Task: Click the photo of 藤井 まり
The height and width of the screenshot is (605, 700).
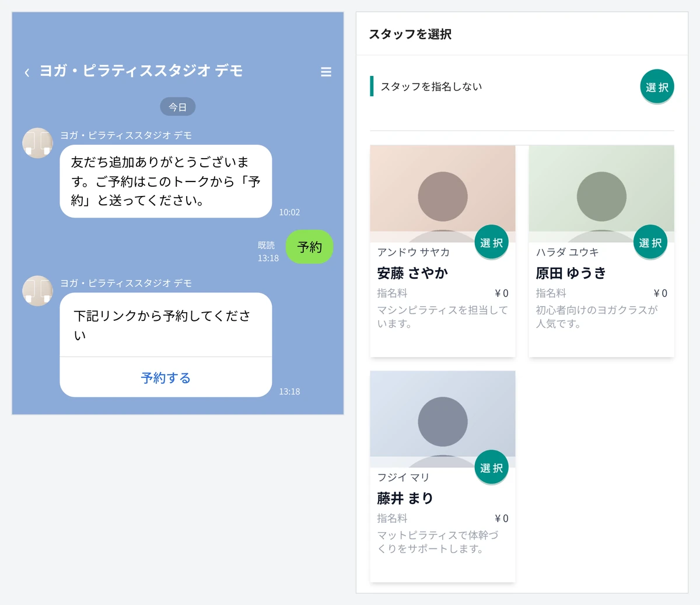Action: [x=443, y=419]
